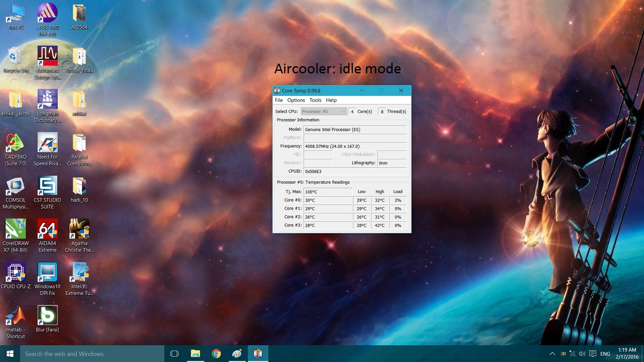This screenshot has width=644, height=362.
Task: Launch Blur [Farsi] shortcut
Action: pos(47,319)
